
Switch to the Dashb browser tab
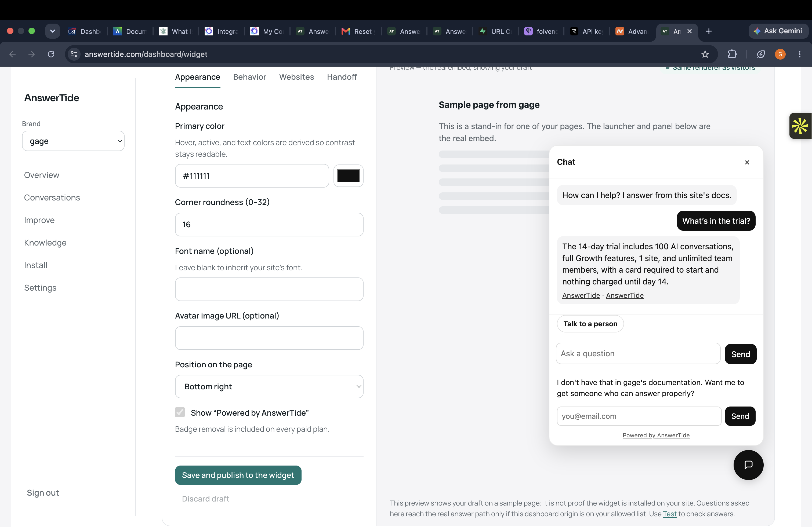(x=85, y=31)
